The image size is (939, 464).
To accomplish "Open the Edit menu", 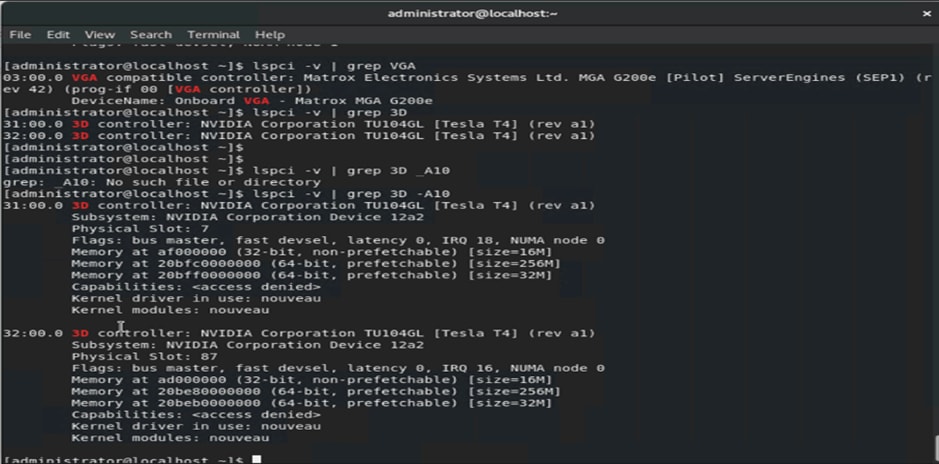I will pos(58,35).
